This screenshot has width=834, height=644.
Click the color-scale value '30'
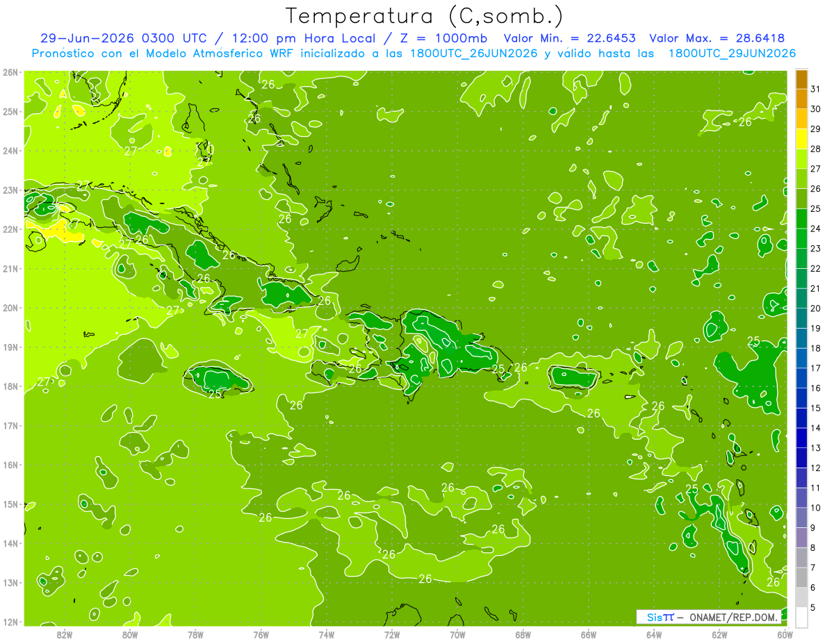[x=815, y=110]
